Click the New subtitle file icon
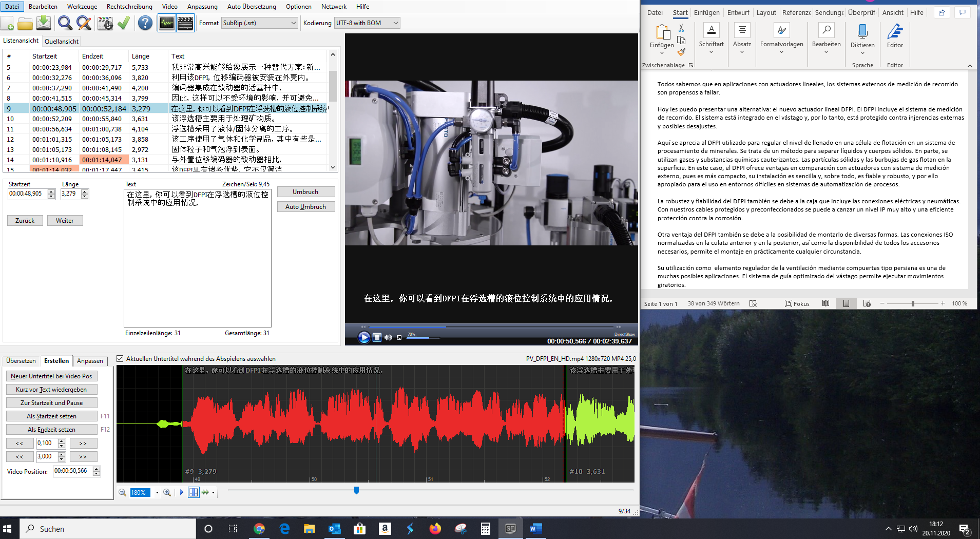This screenshot has height=539, width=980. 8,23
